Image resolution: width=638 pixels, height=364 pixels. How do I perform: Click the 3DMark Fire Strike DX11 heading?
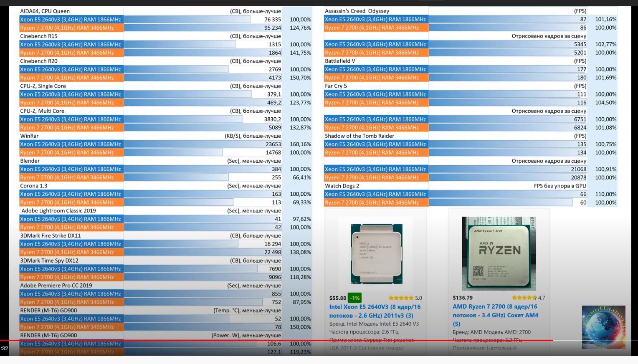click(x=51, y=236)
